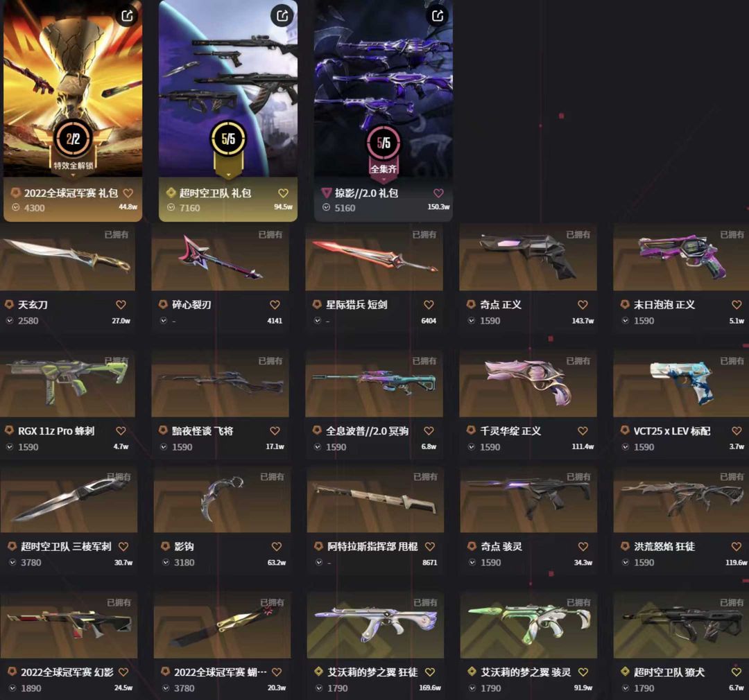Expand the 2/2 特效全解锁 badge arrow
Screen dimensions: 749x700
tap(73, 175)
